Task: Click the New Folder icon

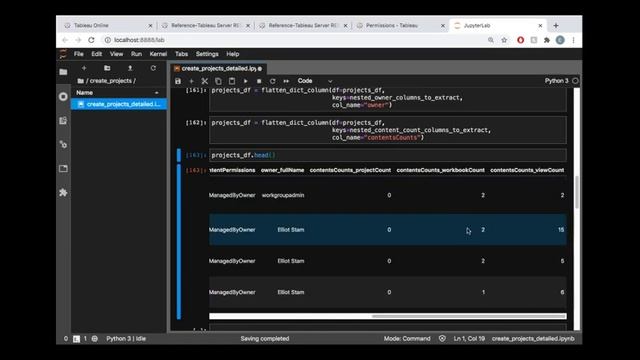Action: pos(107,68)
